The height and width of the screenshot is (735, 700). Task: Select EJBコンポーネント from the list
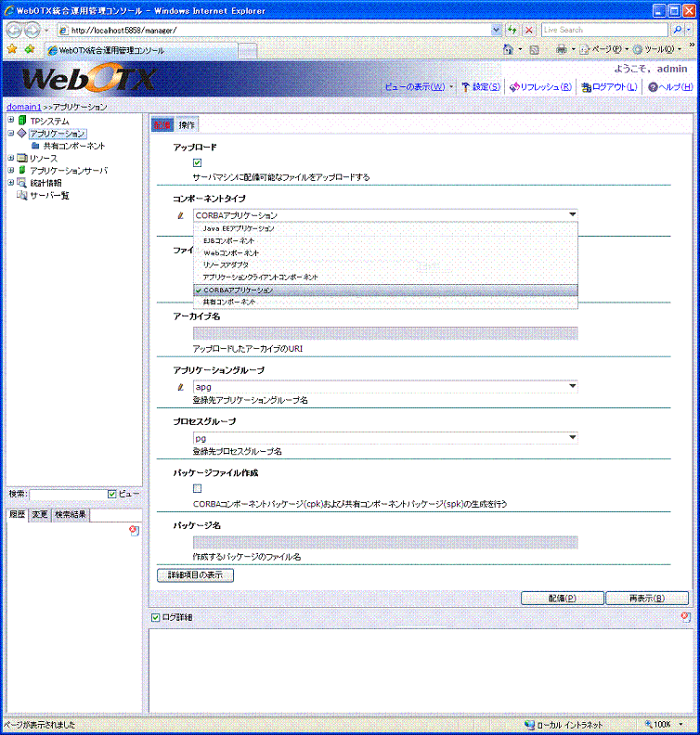pyautogui.click(x=229, y=240)
